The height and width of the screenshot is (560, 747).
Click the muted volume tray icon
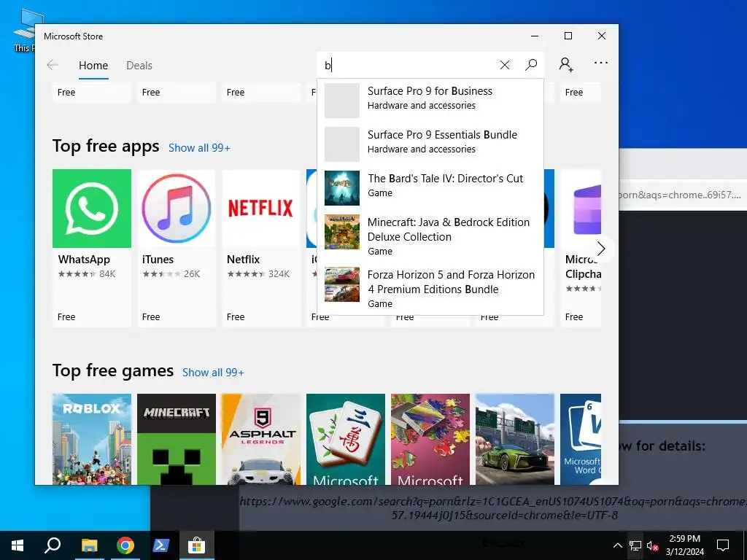tap(653, 545)
